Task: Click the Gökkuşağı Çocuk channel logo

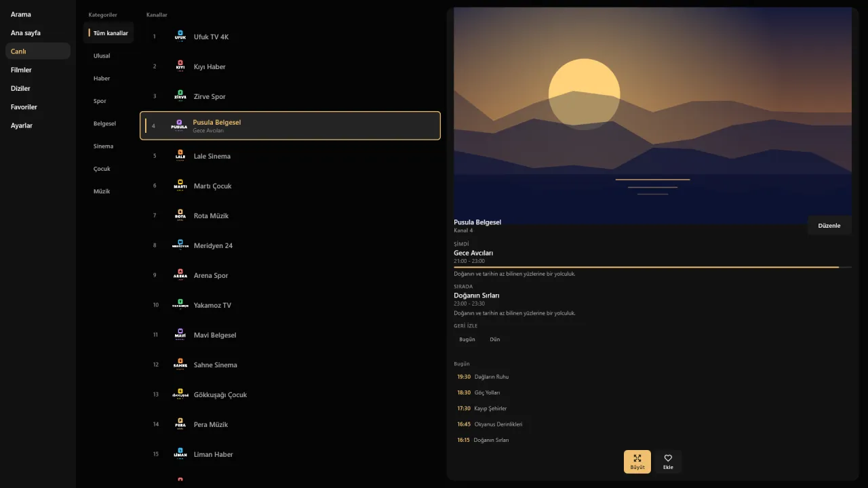Action: (x=180, y=394)
